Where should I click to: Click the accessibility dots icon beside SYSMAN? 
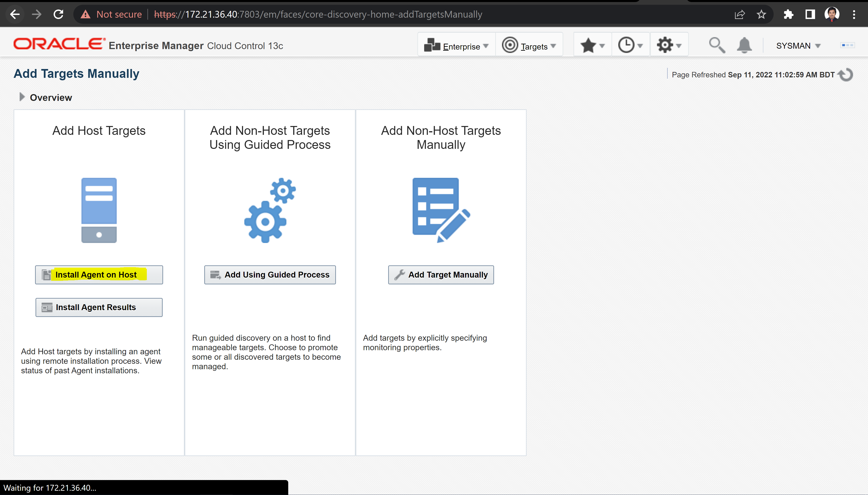(847, 45)
